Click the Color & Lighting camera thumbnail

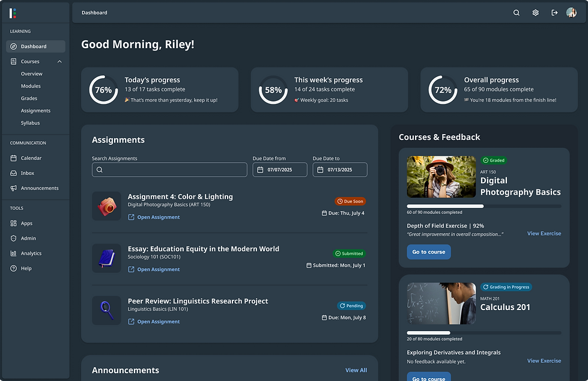tap(106, 206)
